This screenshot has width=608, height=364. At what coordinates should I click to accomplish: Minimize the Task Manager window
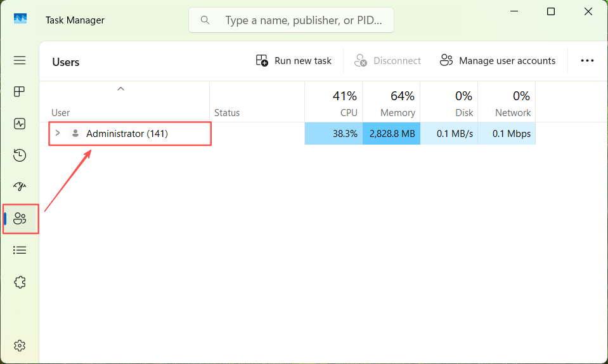pos(514,11)
